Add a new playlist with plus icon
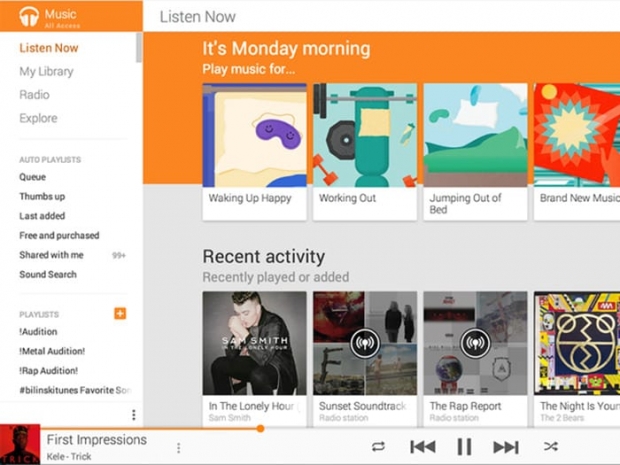 (x=120, y=314)
